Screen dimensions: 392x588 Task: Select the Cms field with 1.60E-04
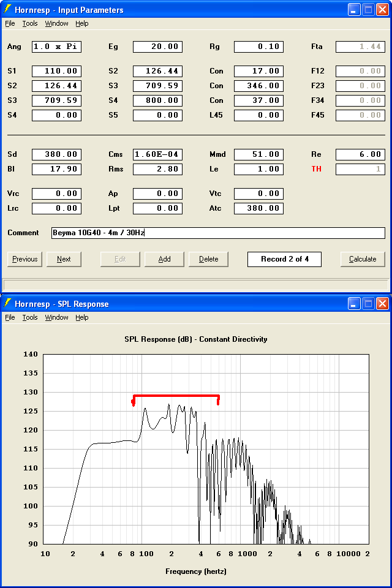coord(157,154)
